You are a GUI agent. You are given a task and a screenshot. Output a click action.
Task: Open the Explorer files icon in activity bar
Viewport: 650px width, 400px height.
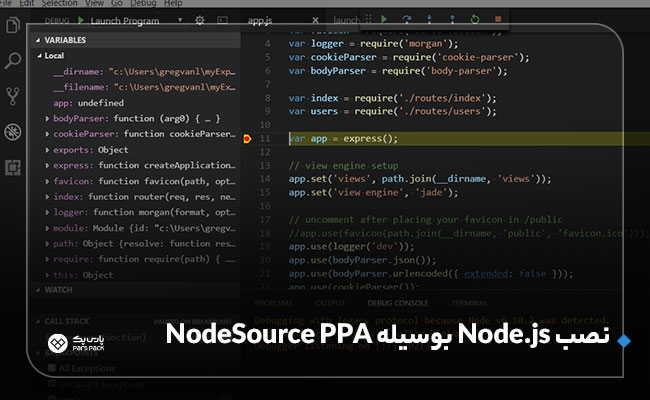tap(12, 26)
